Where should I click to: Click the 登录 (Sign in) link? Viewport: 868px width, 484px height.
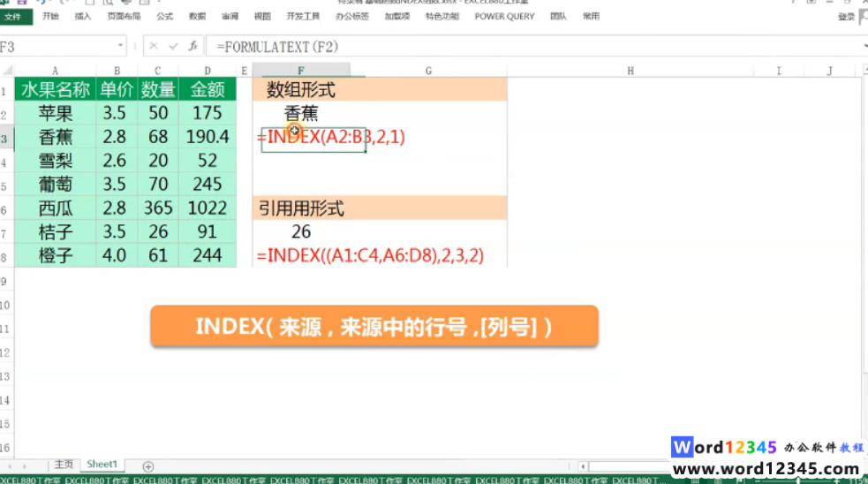tap(846, 16)
